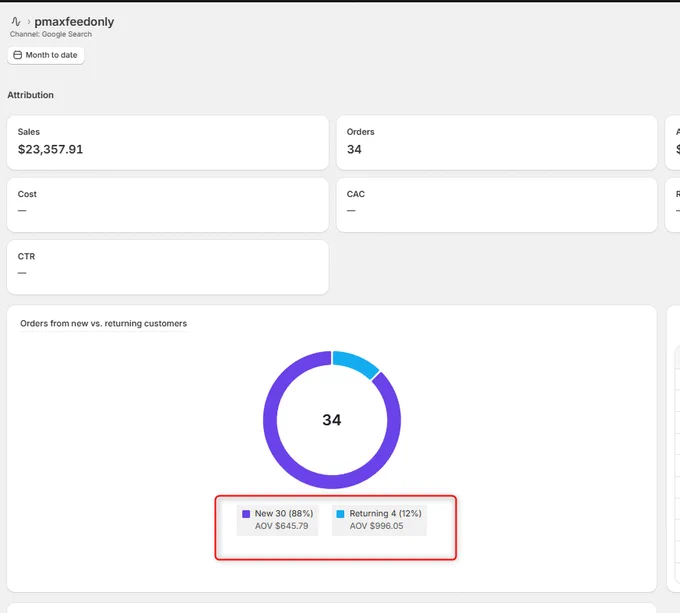The height and width of the screenshot is (613, 680).
Task: Click the Attribution section heading
Action: click(30, 95)
